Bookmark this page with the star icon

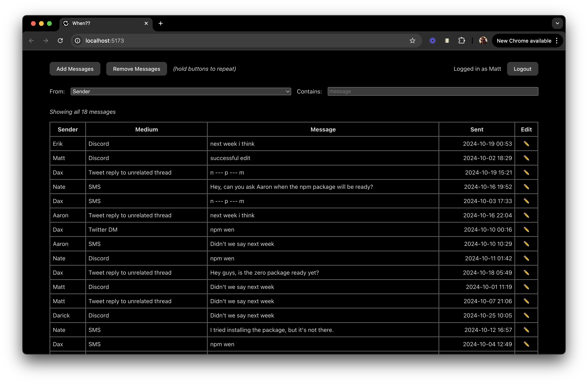tap(412, 41)
